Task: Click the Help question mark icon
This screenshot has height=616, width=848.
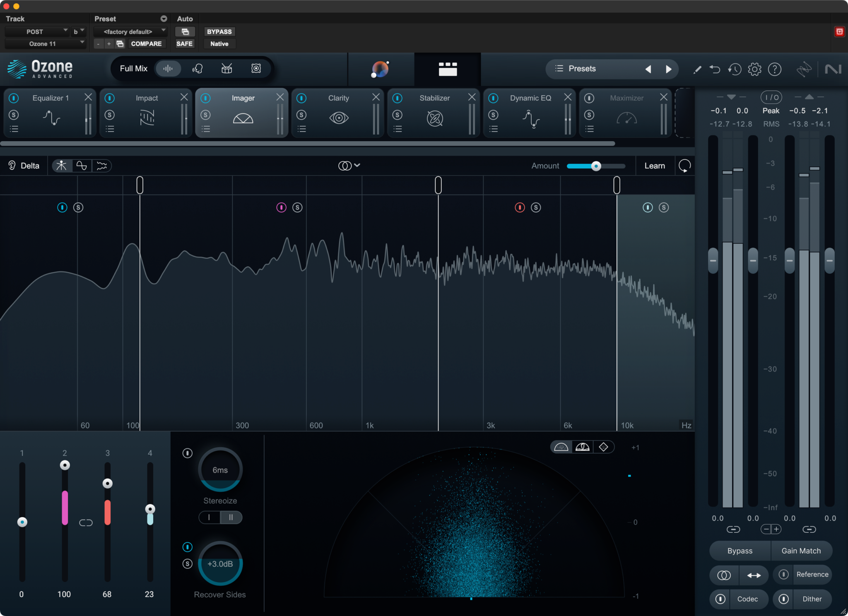Action: [x=775, y=69]
